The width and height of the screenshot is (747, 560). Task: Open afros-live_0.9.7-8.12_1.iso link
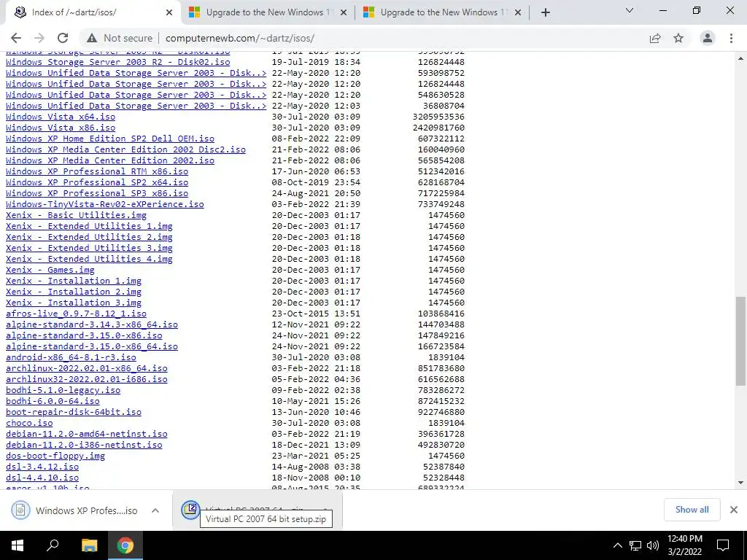pyautogui.click(x=76, y=314)
